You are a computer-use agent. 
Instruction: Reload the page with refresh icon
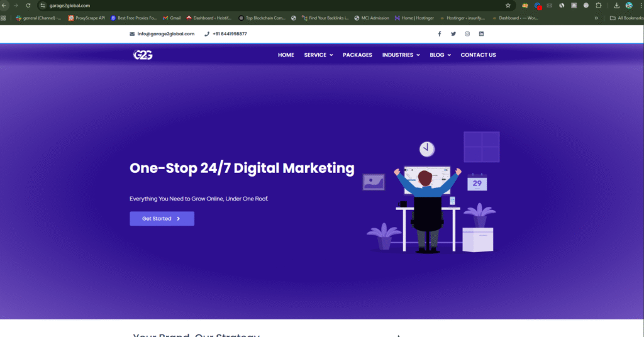[x=28, y=6]
